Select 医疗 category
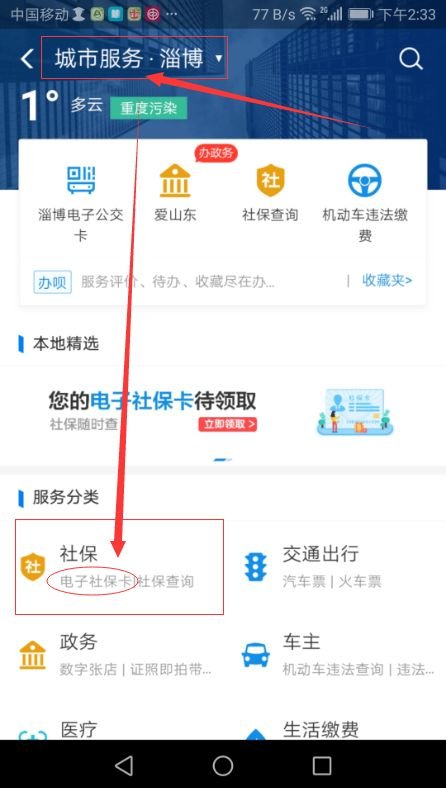446x788 pixels. click(78, 730)
